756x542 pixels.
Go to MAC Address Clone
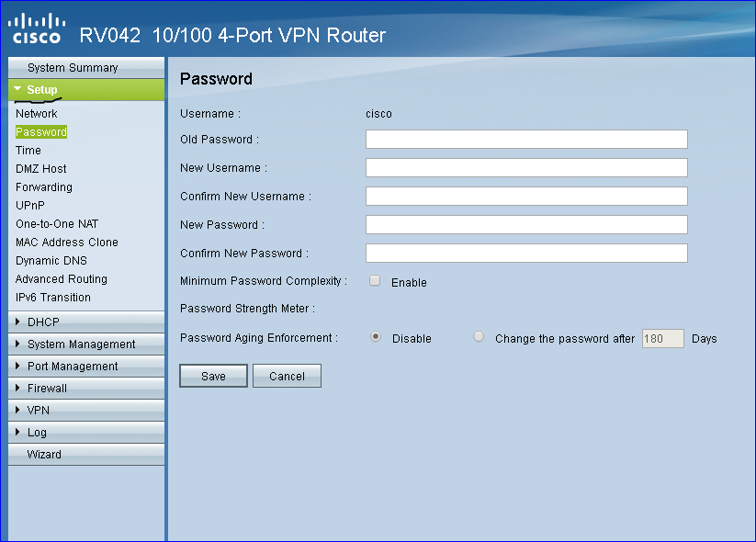[x=66, y=243]
